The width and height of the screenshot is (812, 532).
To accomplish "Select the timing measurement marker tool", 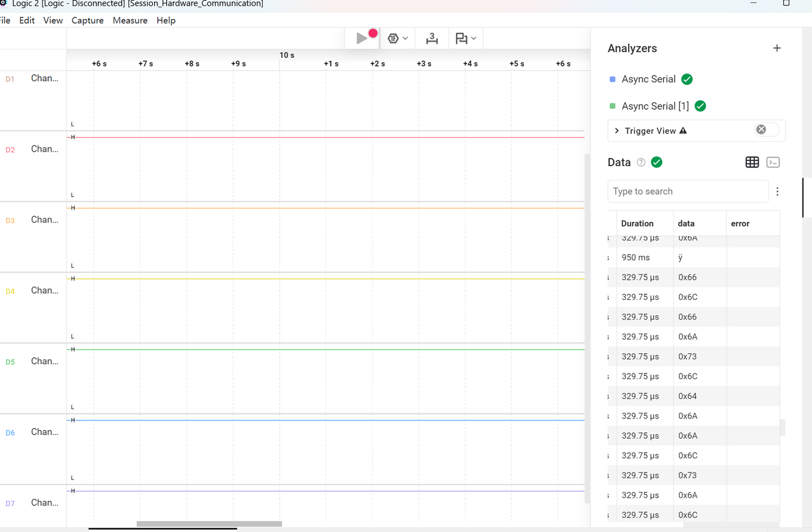I will 432,39.
